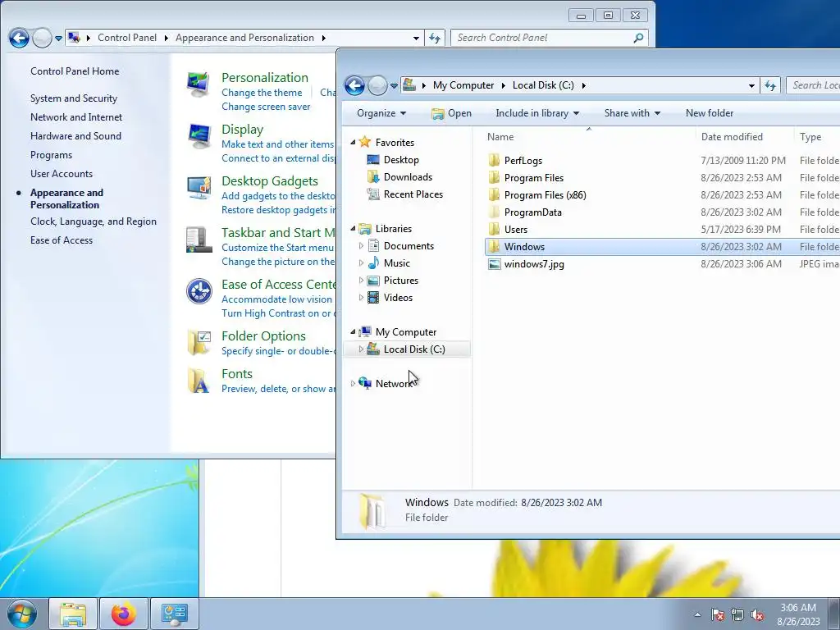
Task: Click the muted volume icon in the system tray
Action: [757, 614]
